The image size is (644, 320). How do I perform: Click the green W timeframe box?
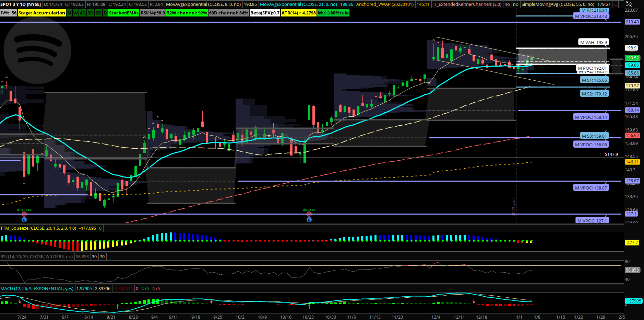(x=75, y=13)
